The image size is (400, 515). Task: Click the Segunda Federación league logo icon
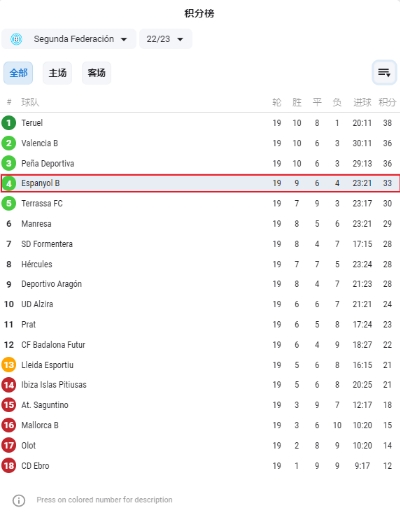pos(16,39)
